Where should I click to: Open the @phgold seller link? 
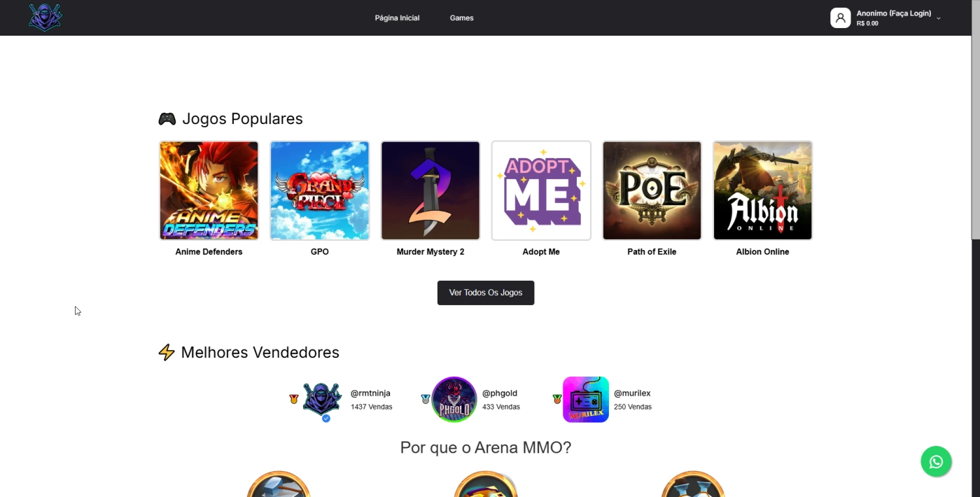(500, 393)
